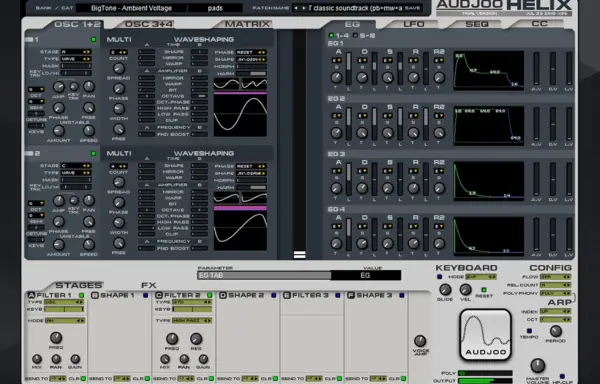Click the pads category field
The image size is (600, 384).
215,8
